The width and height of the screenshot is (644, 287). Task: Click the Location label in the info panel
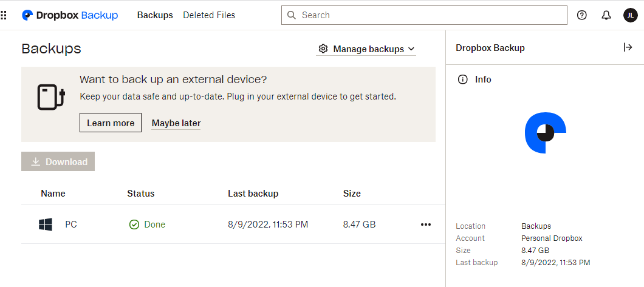pyautogui.click(x=471, y=226)
